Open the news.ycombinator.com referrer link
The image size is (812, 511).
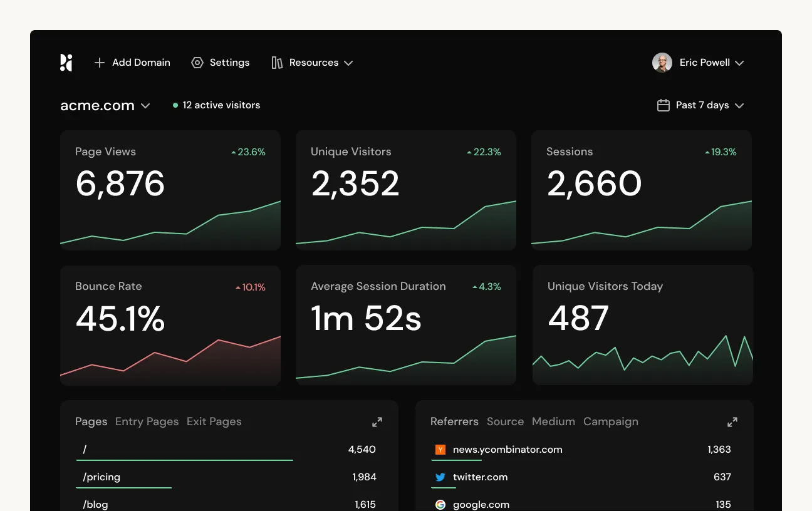(x=506, y=449)
